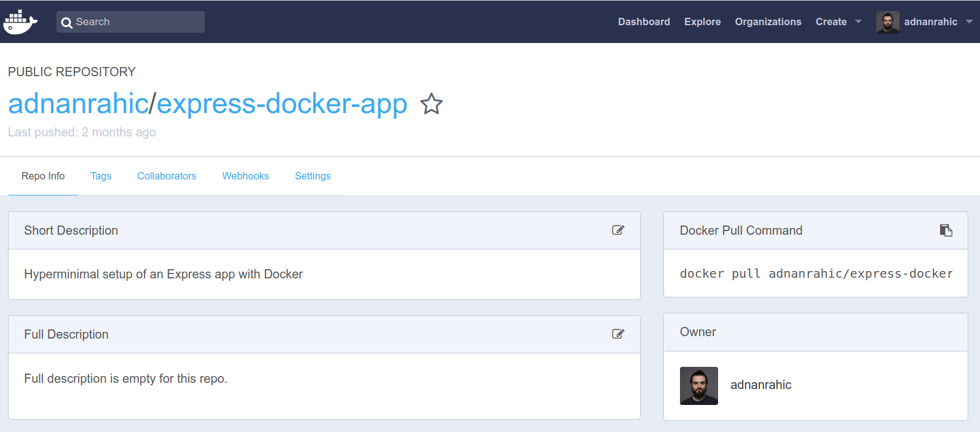This screenshot has height=432, width=980.
Task: Open the repository Settings tab
Action: tap(312, 176)
